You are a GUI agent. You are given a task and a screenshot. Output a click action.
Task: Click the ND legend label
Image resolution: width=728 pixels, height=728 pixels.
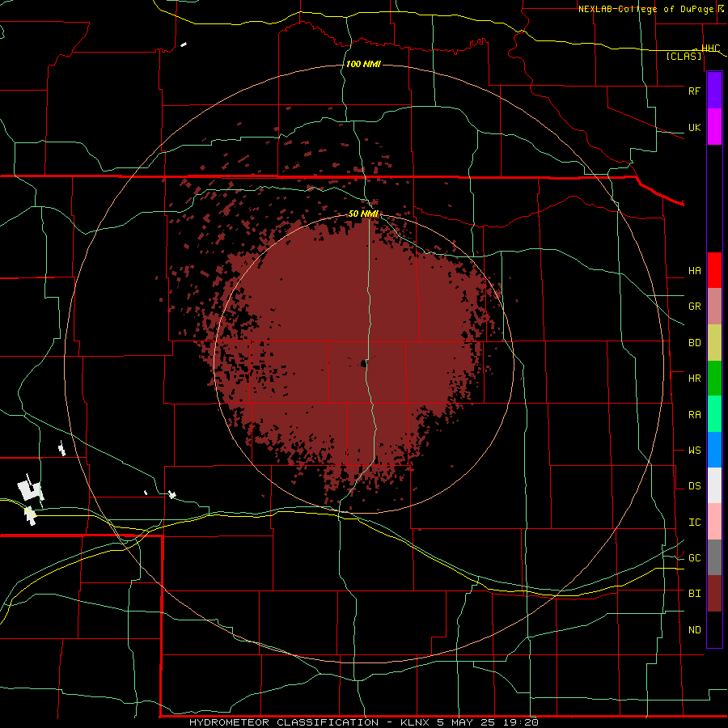click(694, 630)
